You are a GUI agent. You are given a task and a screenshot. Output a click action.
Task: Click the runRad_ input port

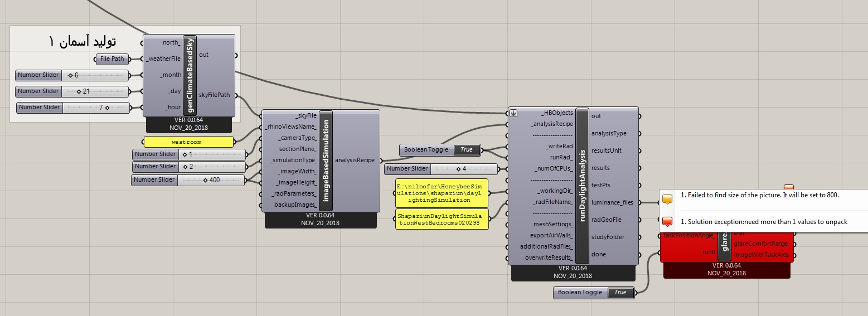561,157
